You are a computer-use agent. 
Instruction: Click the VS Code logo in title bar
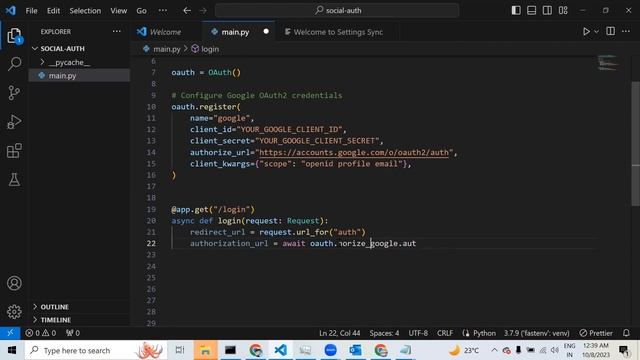coord(11,10)
